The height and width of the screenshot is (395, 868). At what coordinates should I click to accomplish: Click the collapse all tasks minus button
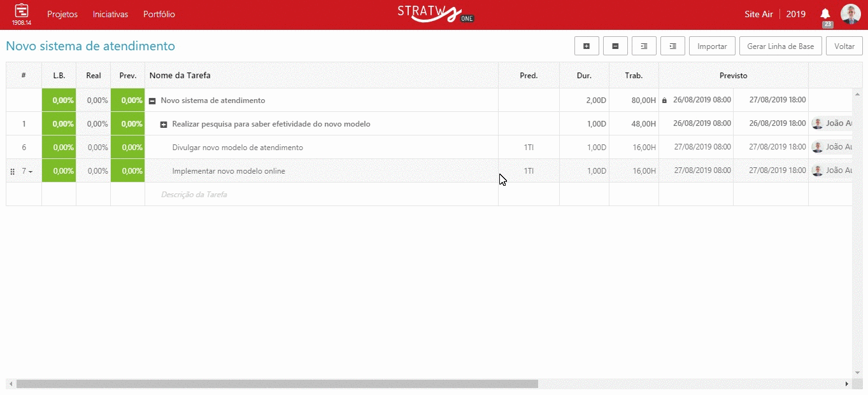coord(615,46)
